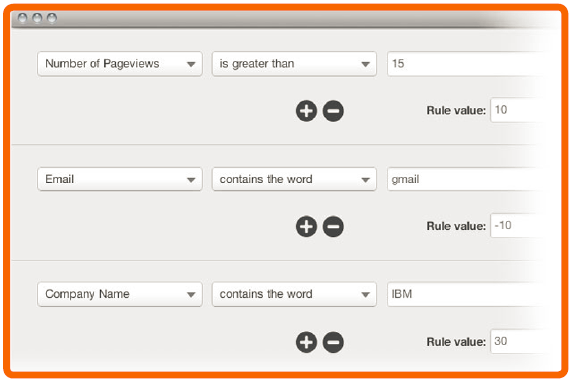The width and height of the screenshot is (570, 382).
Task: Expand the Email field dropdown
Action: point(120,179)
